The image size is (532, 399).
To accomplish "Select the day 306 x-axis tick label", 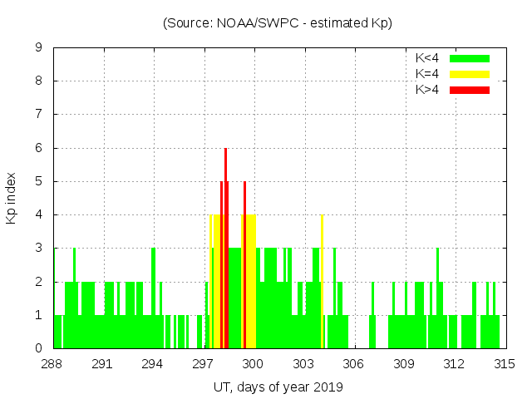I will tap(353, 364).
